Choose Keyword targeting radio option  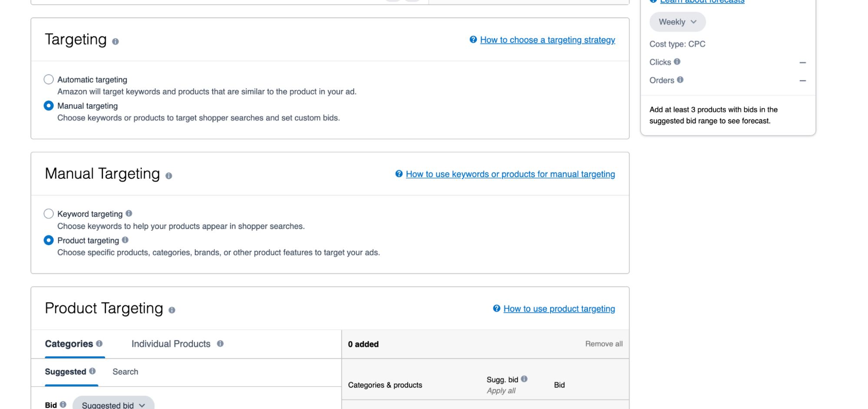pos(49,214)
